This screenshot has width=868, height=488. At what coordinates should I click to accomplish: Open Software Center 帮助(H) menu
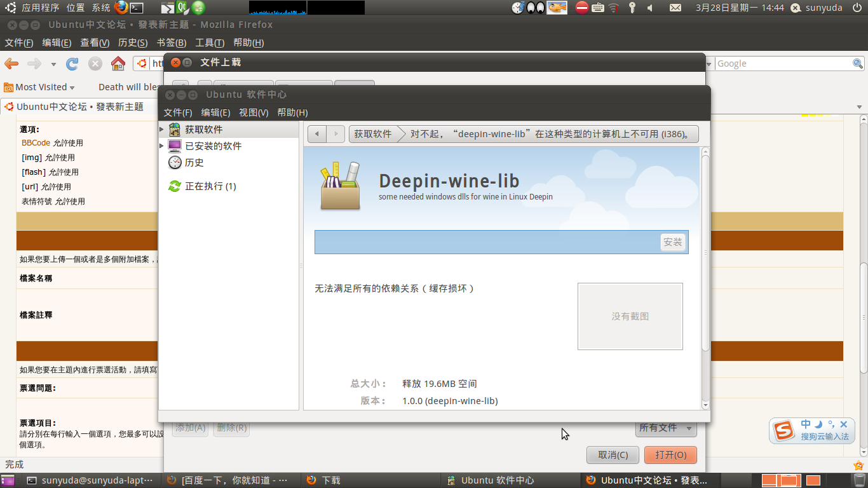coord(292,112)
